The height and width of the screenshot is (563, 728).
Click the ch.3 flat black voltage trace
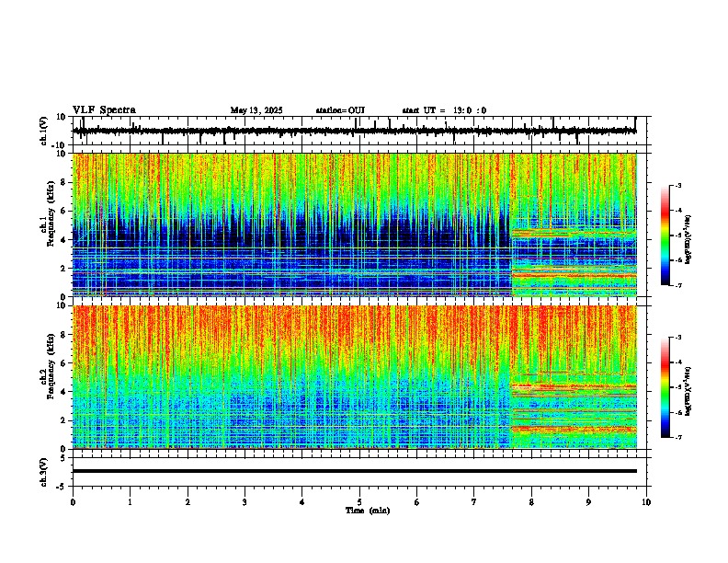click(x=355, y=471)
